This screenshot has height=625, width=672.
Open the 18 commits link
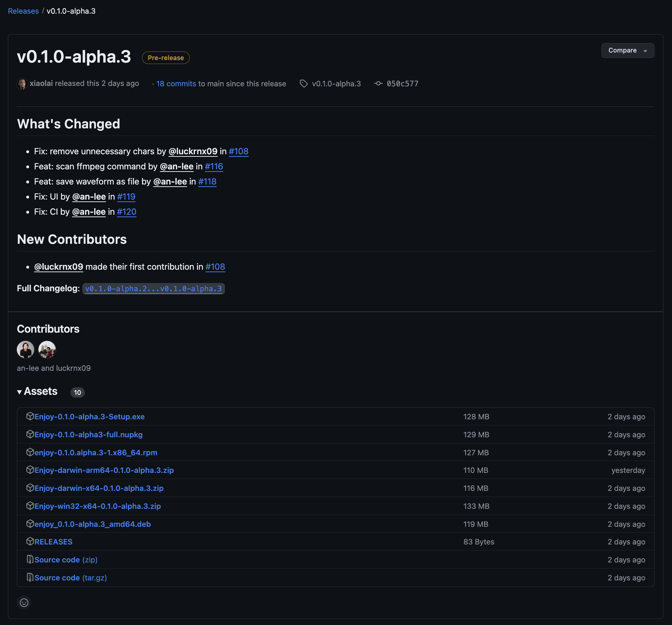(176, 84)
